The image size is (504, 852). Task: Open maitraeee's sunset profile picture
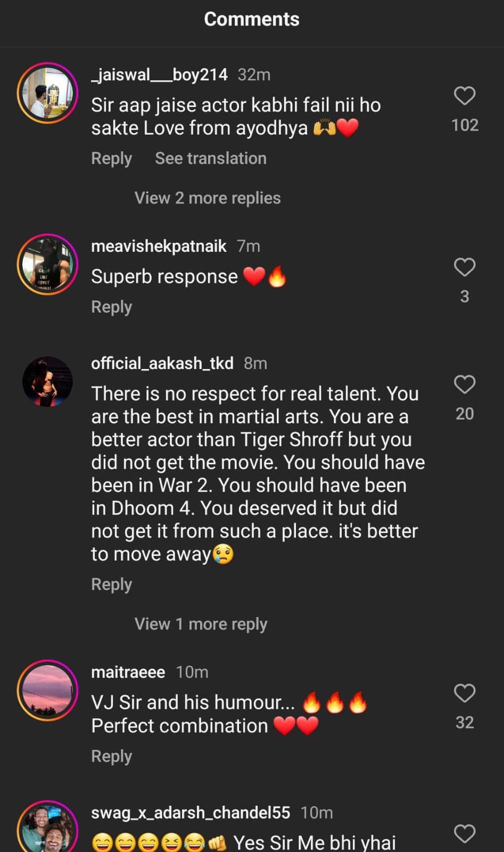(47, 691)
